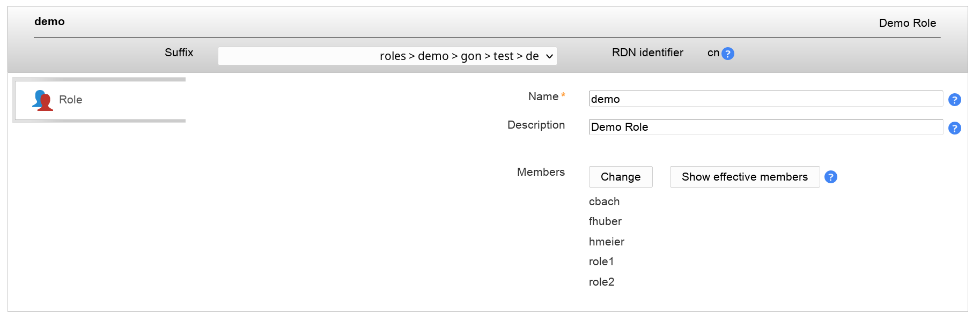Click the hmeier member entry
This screenshot has height=321, width=980.
tap(606, 242)
